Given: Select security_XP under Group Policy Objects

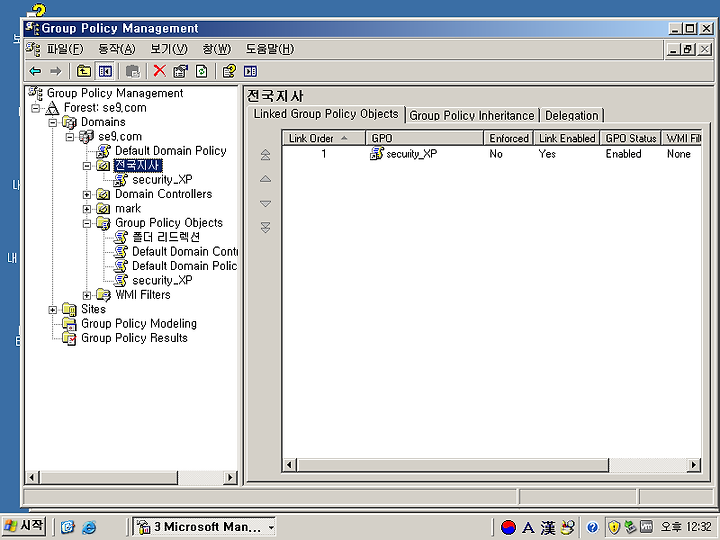Looking at the screenshot, I should click(162, 280).
